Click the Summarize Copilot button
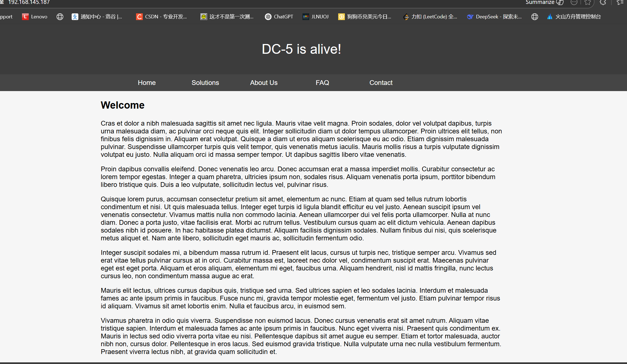 point(544,2)
